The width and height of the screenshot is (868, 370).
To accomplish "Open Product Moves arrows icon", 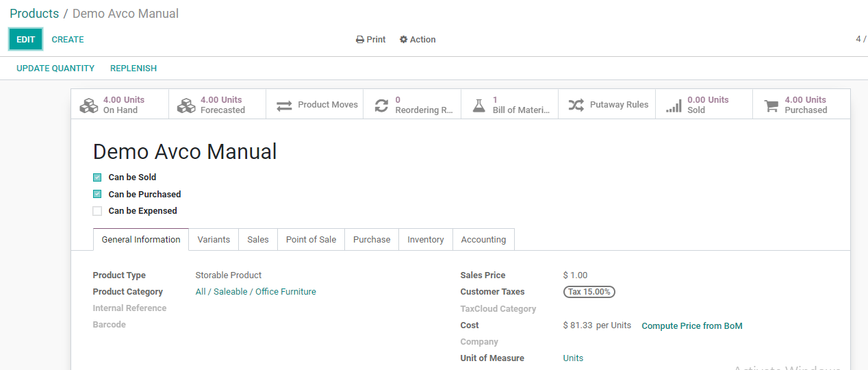I will point(284,106).
